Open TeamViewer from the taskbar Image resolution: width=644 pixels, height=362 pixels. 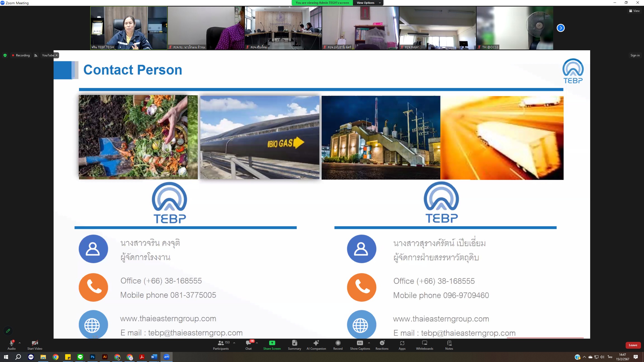[31, 357]
